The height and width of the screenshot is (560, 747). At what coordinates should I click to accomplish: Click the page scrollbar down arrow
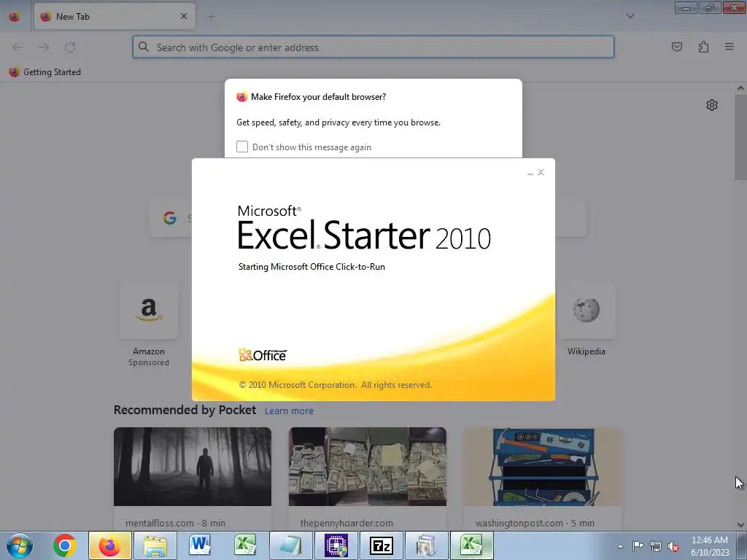click(x=740, y=525)
